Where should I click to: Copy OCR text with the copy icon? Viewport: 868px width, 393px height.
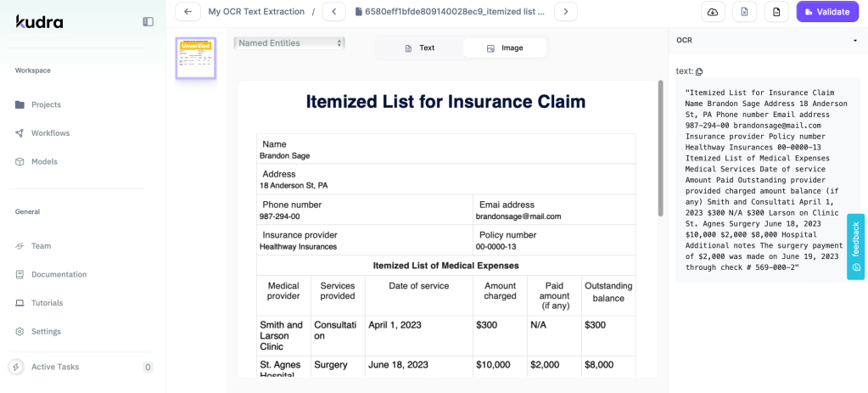(x=699, y=71)
